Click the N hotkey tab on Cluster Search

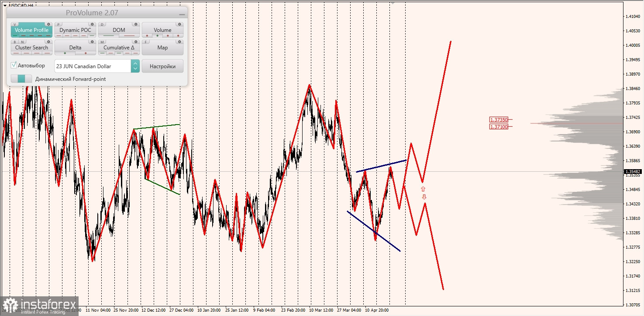pyautogui.click(x=23, y=42)
